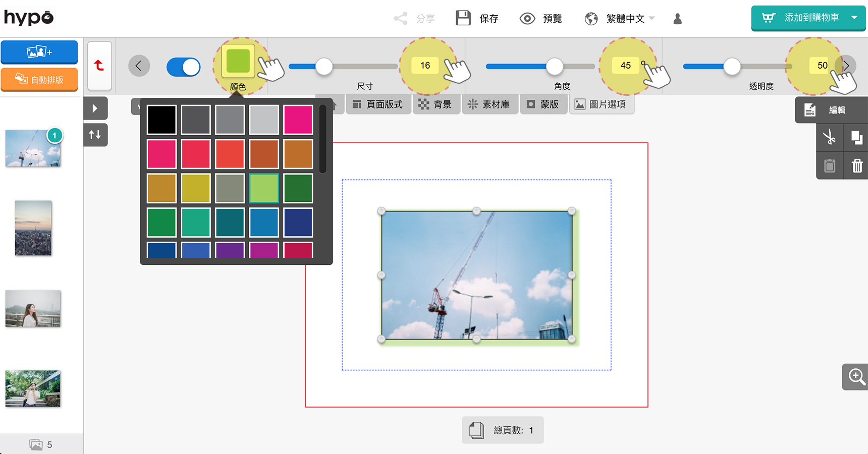Switch to the 素材庫 tab
This screenshot has width=868, height=454.
point(489,104)
